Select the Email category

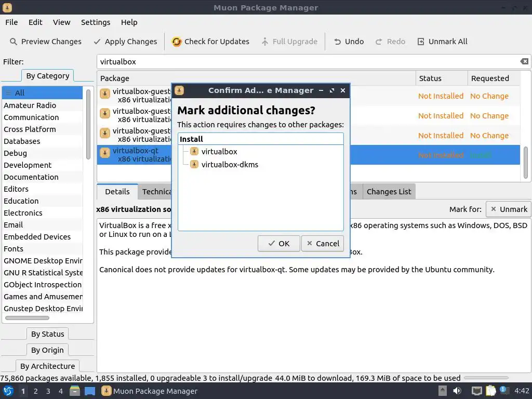pos(43,224)
